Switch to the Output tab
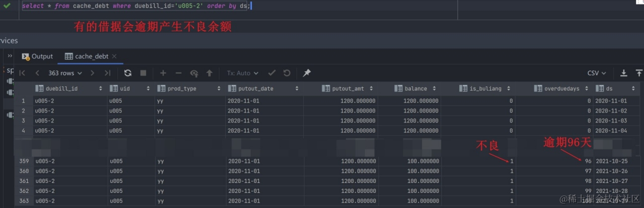Screen dimensions: 644x208 [x=37, y=56]
